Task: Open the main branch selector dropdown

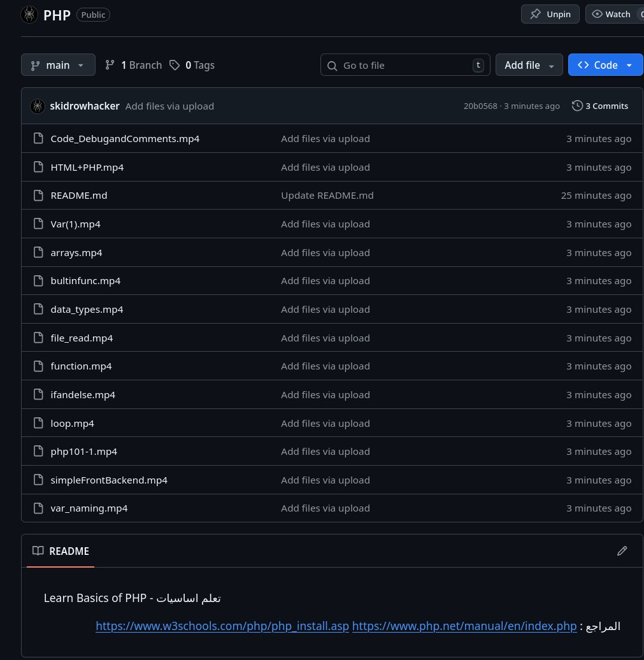Action: [58, 64]
